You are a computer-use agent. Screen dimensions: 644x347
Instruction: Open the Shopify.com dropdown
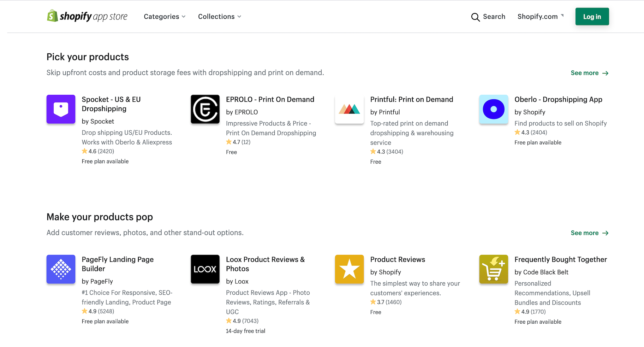540,17
